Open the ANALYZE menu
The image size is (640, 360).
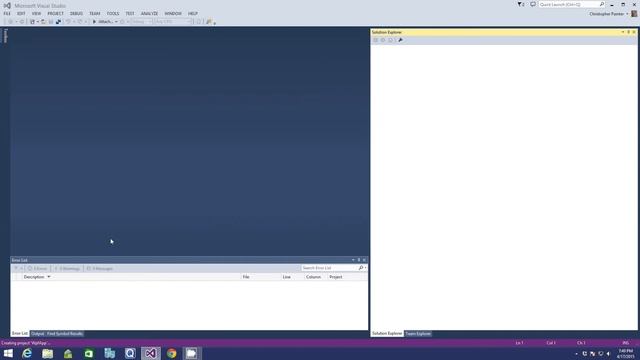pos(149,13)
